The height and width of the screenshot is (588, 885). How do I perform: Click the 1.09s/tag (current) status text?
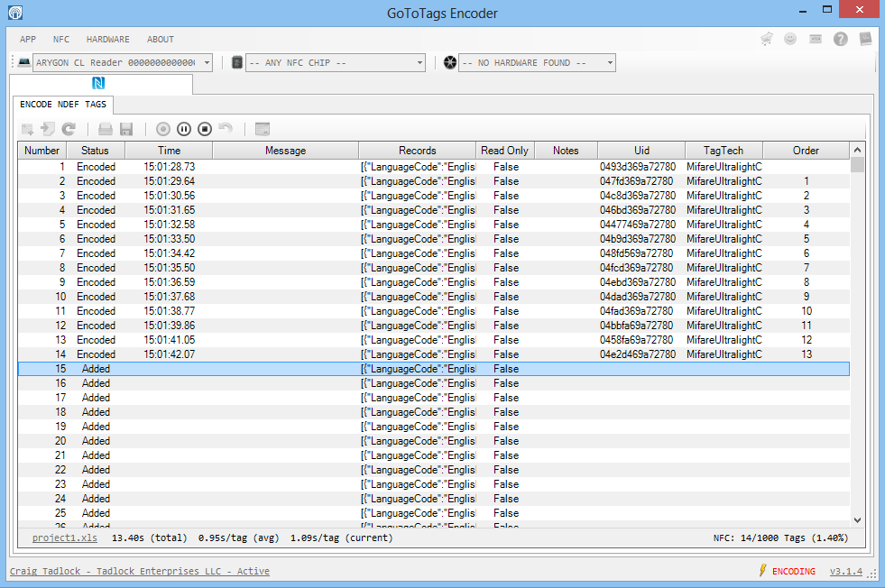tap(342, 537)
